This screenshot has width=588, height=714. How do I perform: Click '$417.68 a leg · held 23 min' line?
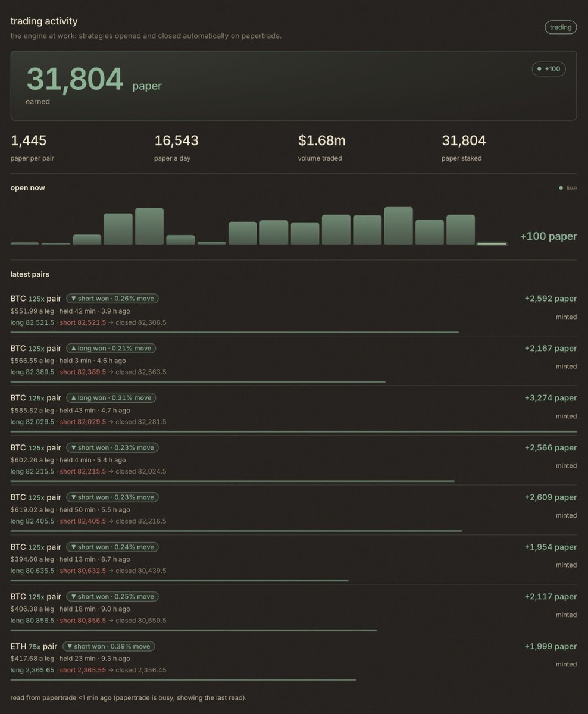pyautogui.click(x=70, y=659)
